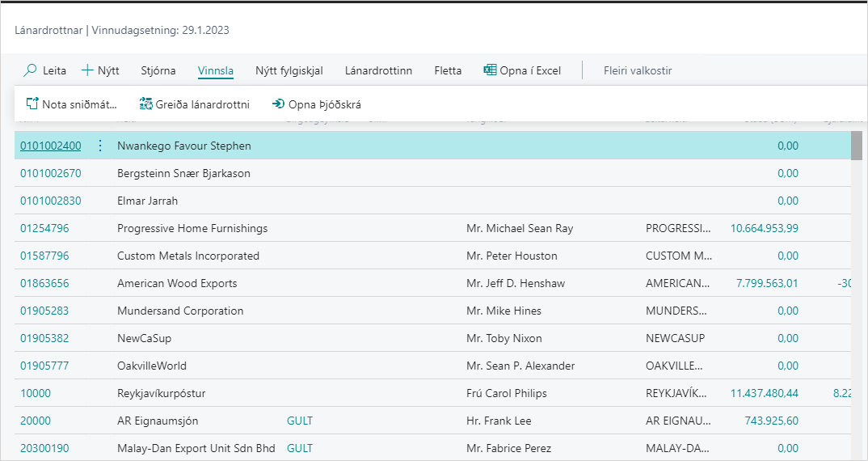Image resolution: width=868 pixels, height=461 pixels.
Task: Click the name Elmar Jarrah
Action: pos(148,201)
